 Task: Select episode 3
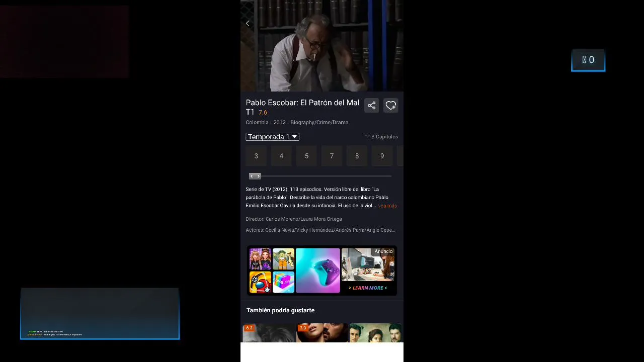(x=256, y=156)
